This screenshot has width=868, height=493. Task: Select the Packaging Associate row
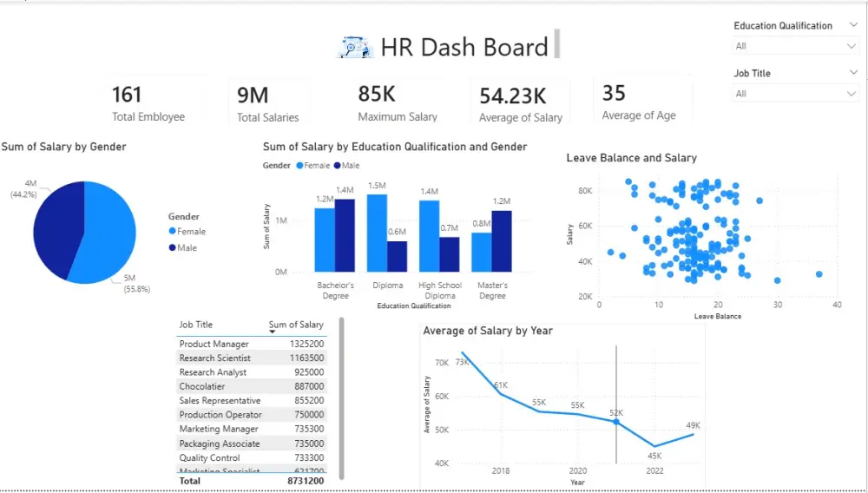pyautogui.click(x=252, y=444)
